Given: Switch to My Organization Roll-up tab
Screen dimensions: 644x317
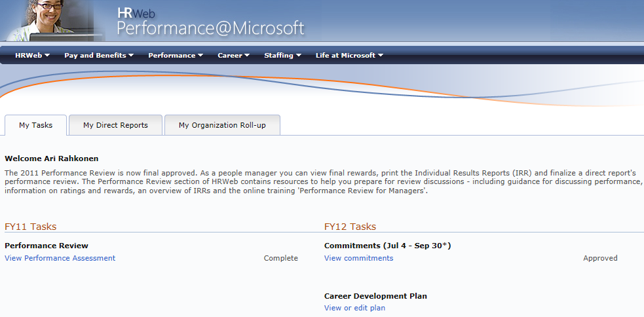Looking at the screenshot, I should (222, 125).
